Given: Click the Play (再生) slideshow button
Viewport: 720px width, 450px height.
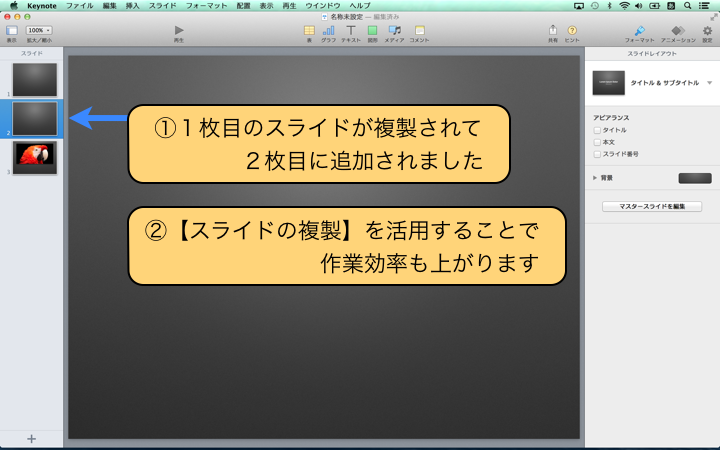Looking at the screenshot, I should coord(179,31).
